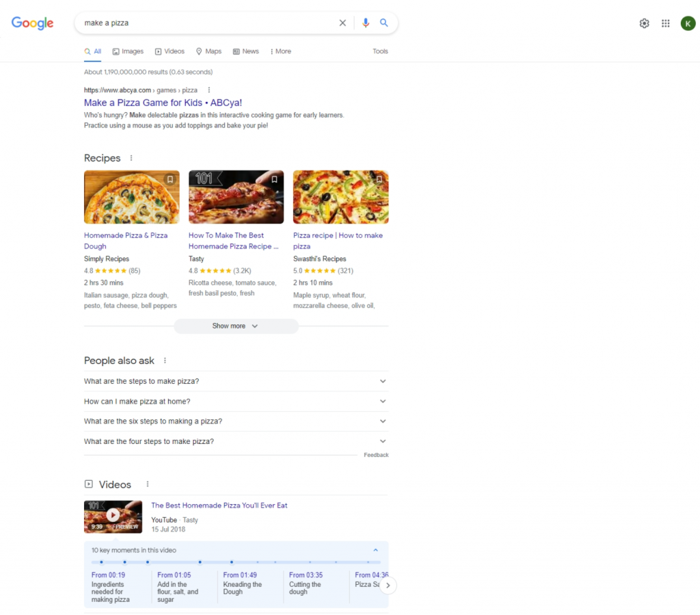Viewport: 700px width, 615px height.
Task: Click first dot on key moments timeline
Action: (101, 562)
